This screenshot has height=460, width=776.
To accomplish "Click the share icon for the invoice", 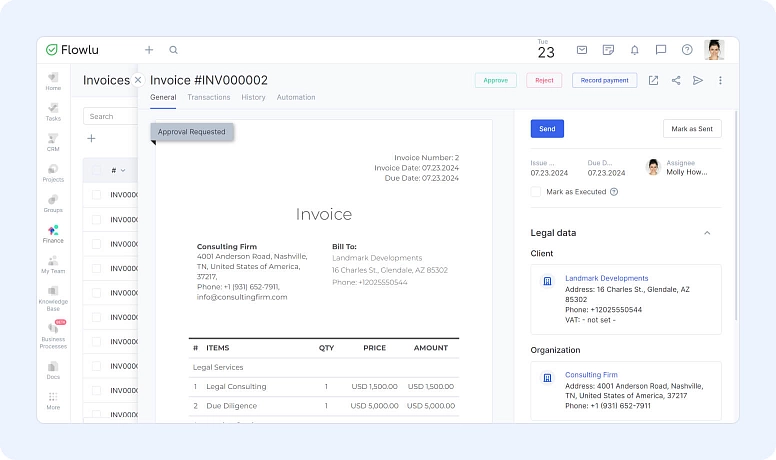I will coord(676,81).
